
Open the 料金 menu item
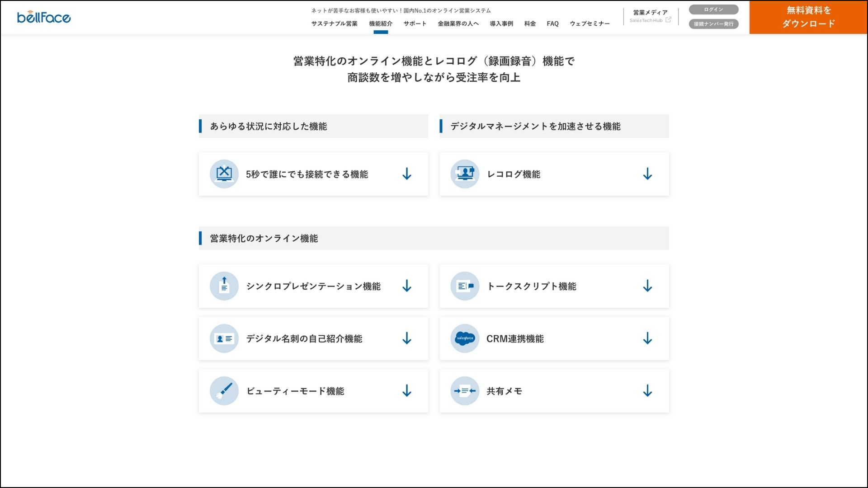tap(529, 23)
